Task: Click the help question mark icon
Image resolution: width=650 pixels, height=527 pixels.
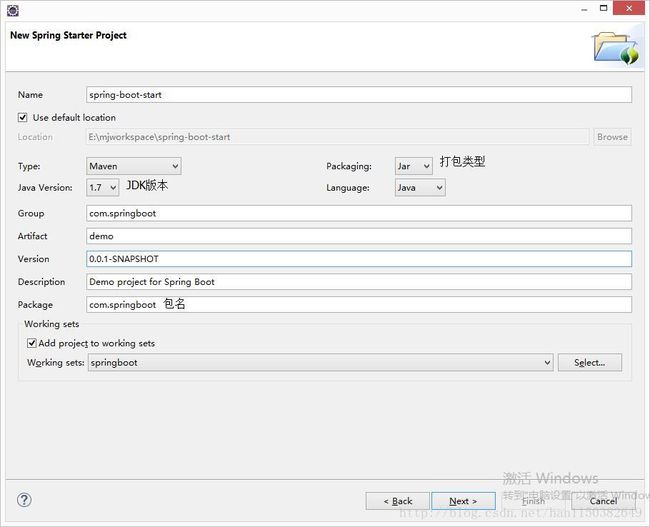Action: (x=24, y=500)
